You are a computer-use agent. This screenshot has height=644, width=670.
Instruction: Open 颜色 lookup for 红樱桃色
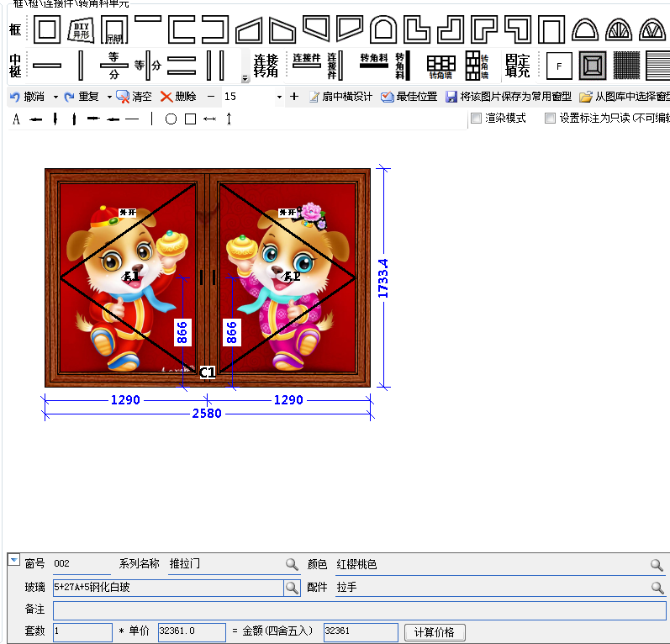pos(657,565)
